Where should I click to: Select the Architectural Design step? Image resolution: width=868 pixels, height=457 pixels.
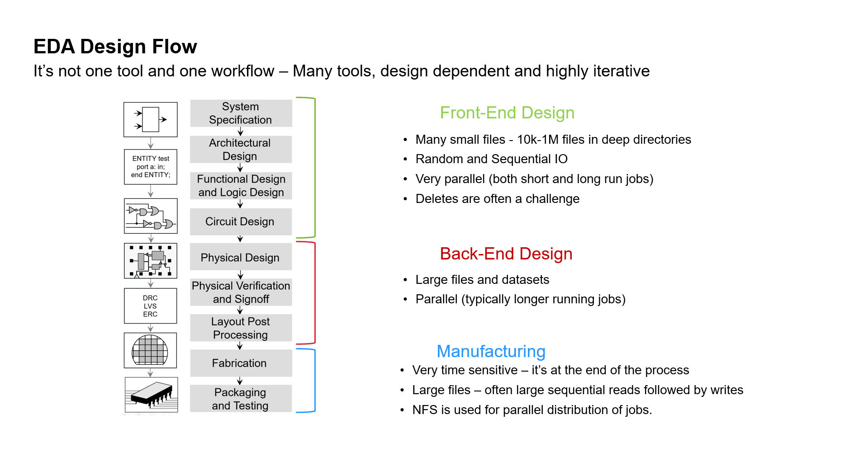point(241,149)
